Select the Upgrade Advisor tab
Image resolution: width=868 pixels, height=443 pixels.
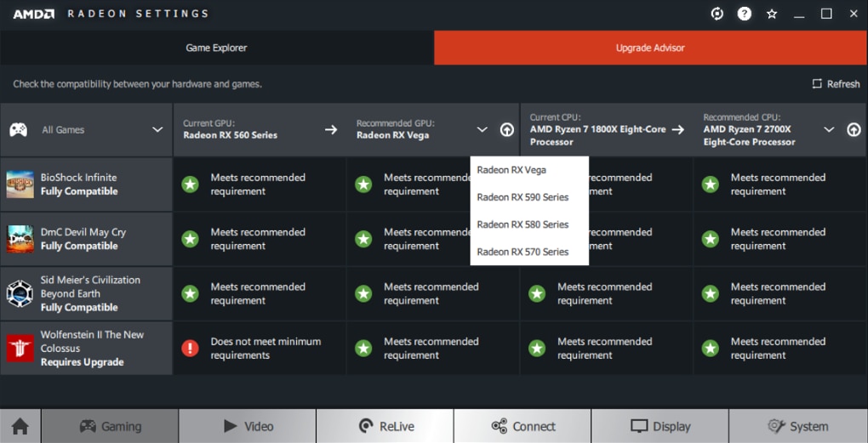650,48
